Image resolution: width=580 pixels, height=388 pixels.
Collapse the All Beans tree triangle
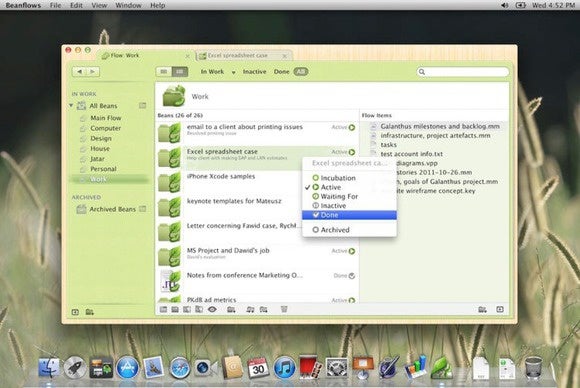(x=71, y=105)
